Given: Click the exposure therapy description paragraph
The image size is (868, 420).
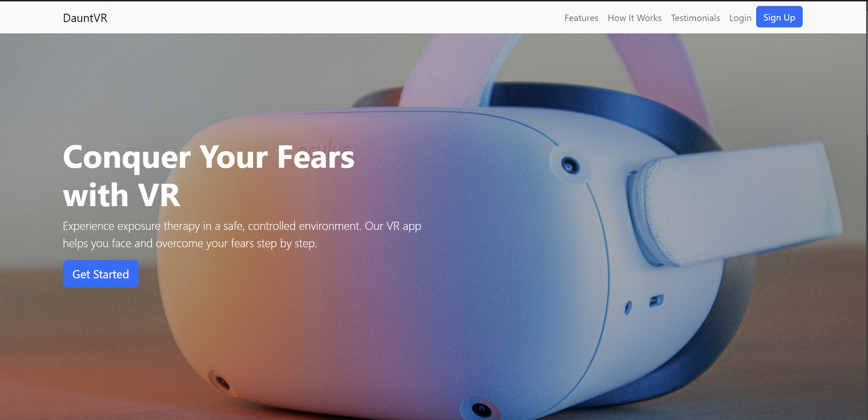Looking at the screenshot, I should pyautogui.click(x=242, y=234).
